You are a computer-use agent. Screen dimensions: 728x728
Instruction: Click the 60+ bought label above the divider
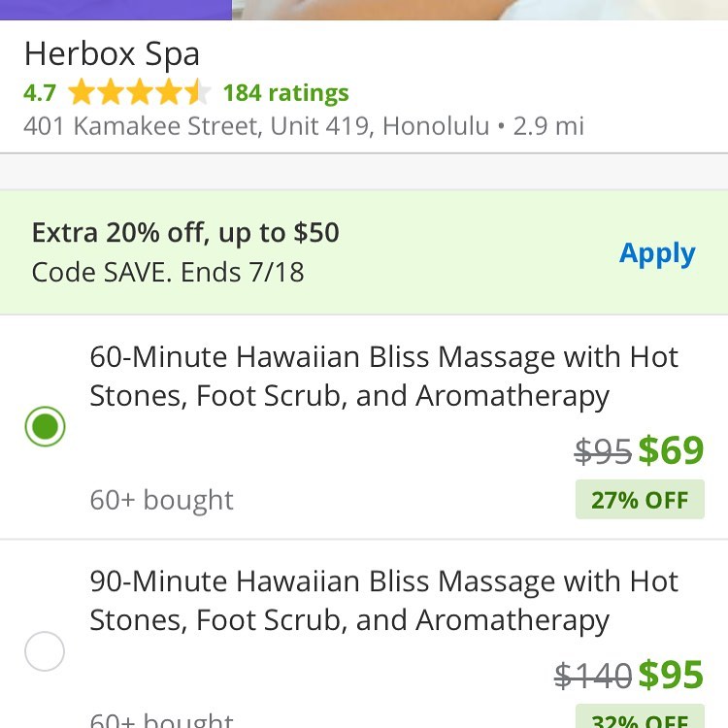(161, 500)
